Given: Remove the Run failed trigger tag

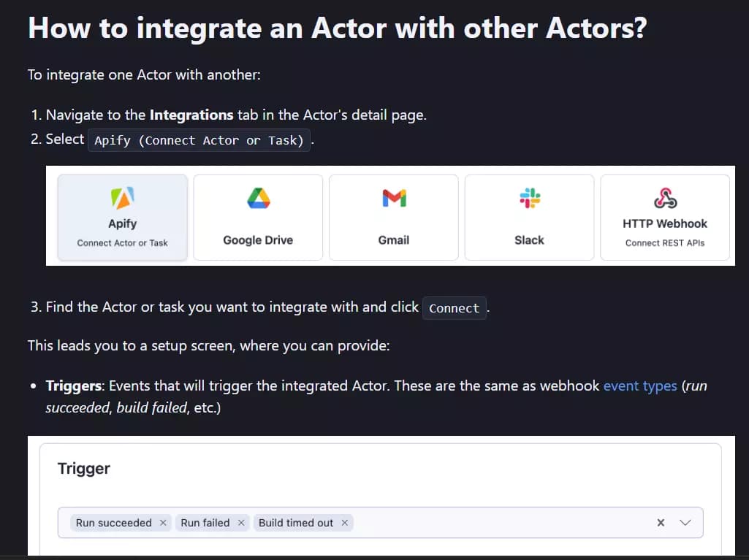Looking at the screenshot, I should tap(241, 522).
